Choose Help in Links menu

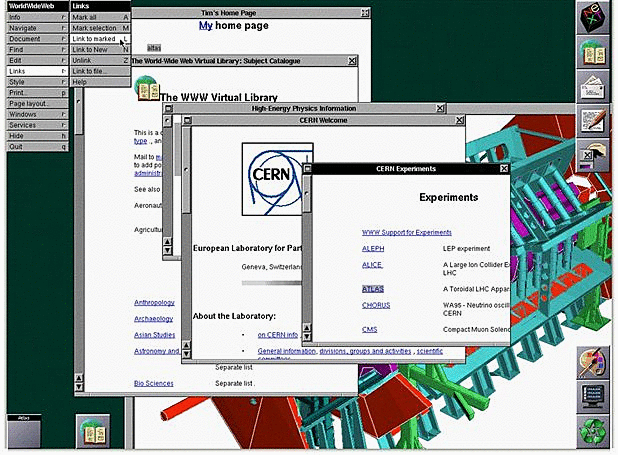(x=101, y=82)
